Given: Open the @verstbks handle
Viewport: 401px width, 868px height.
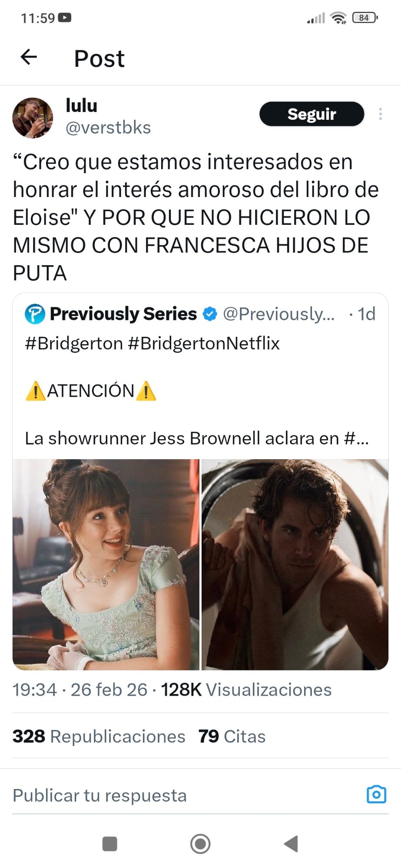Looking at the screenshot, I should pos(108,128).
